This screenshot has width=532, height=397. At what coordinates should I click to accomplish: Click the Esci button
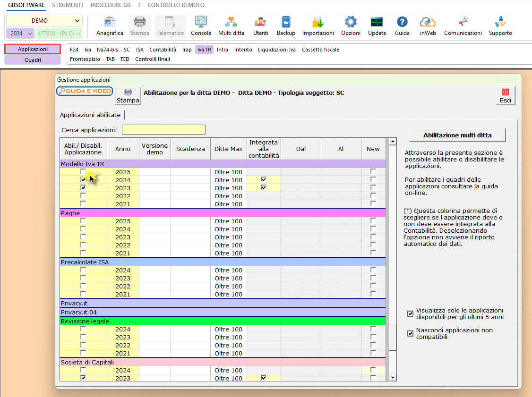[505, 96]
